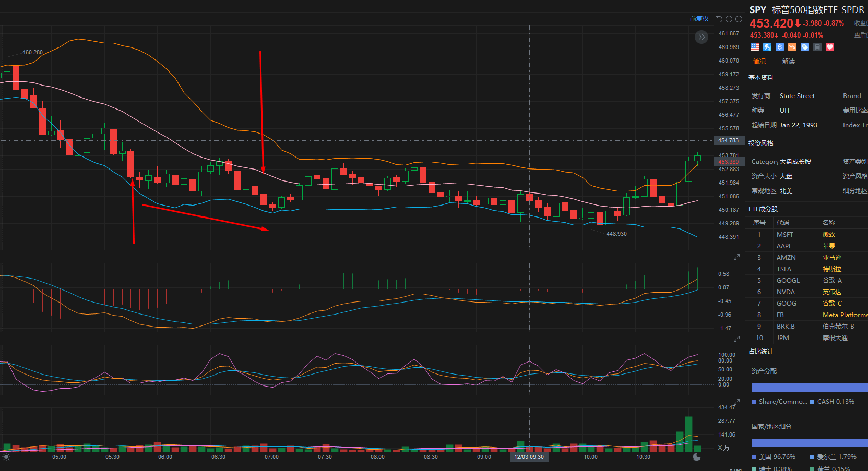Open AAPL in the ETF holdings list
Screen dimensions: 868x471
point(784,246)
